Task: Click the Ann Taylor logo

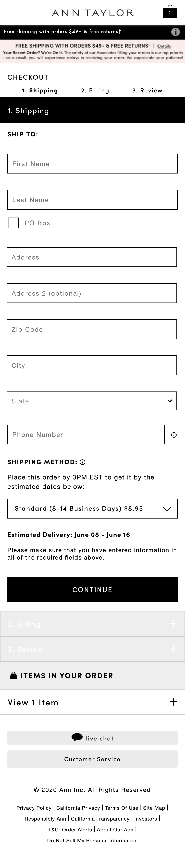Action: pyautogui.click(x=92, y=13)
